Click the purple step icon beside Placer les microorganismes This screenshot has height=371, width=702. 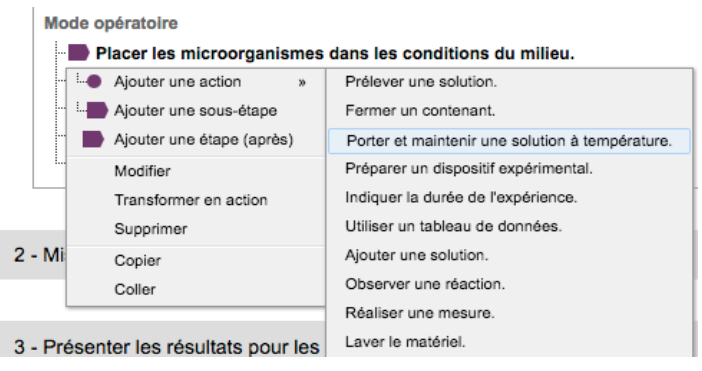point(79,53)
